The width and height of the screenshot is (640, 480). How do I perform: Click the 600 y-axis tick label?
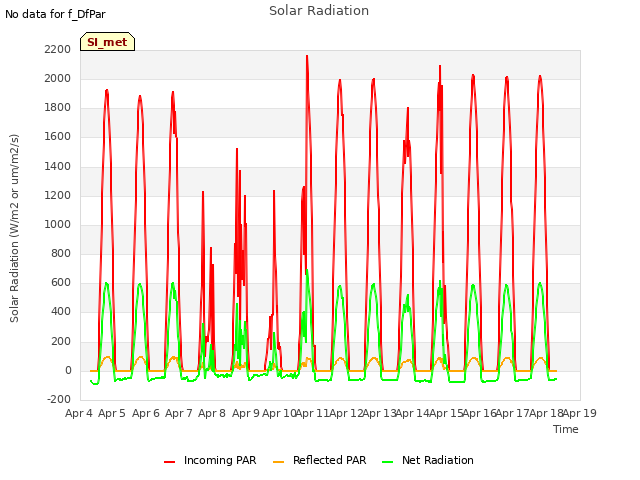61,282
